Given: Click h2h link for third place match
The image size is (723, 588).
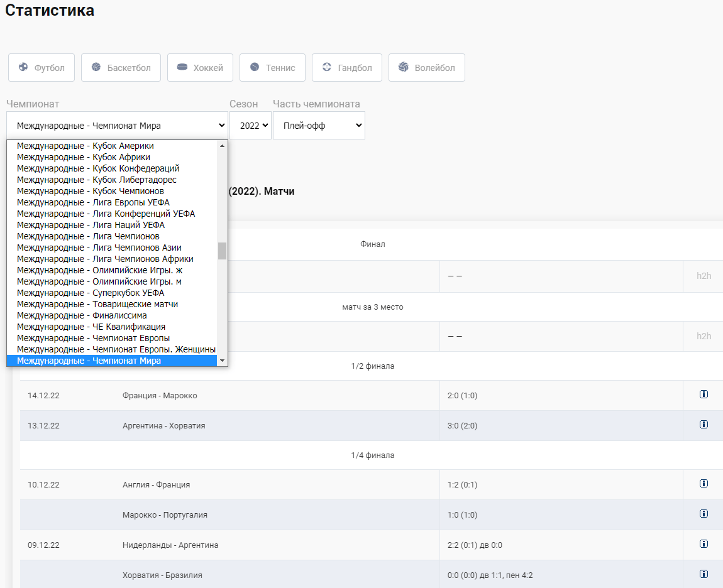Looking at the screenshot, I should coord(704,336).
